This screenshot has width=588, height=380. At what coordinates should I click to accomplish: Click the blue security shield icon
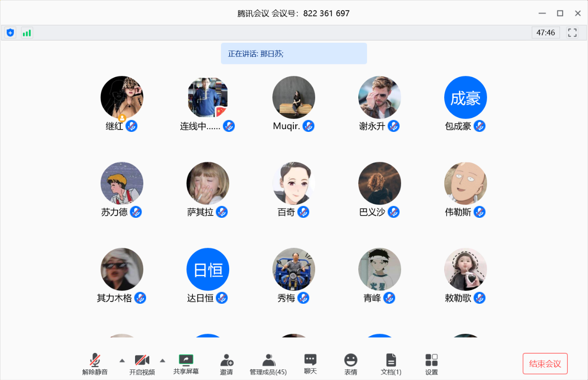point(10,33)
